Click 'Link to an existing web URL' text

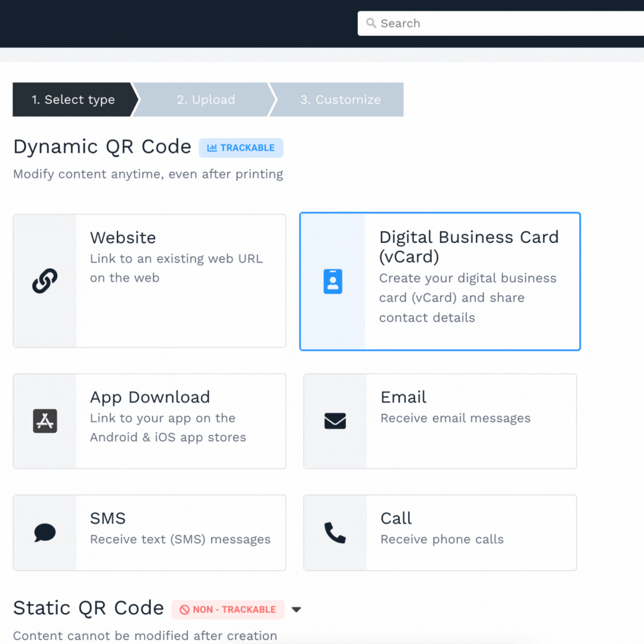177,259
